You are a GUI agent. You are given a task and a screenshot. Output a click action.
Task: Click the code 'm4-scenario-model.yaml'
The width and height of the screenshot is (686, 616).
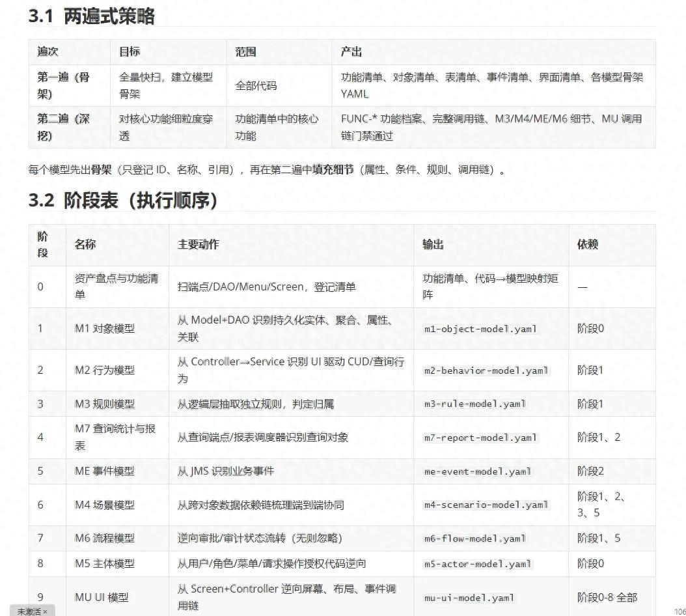486,505
